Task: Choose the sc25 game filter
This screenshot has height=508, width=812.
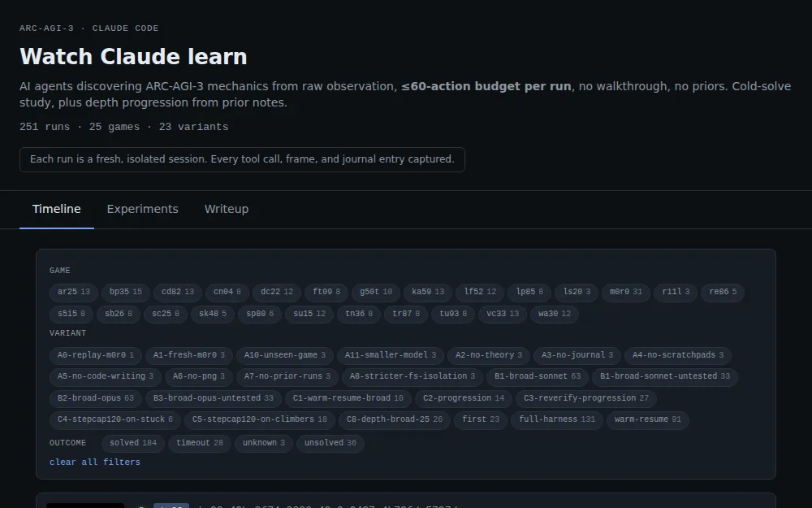Action: [x=165, y=314]
